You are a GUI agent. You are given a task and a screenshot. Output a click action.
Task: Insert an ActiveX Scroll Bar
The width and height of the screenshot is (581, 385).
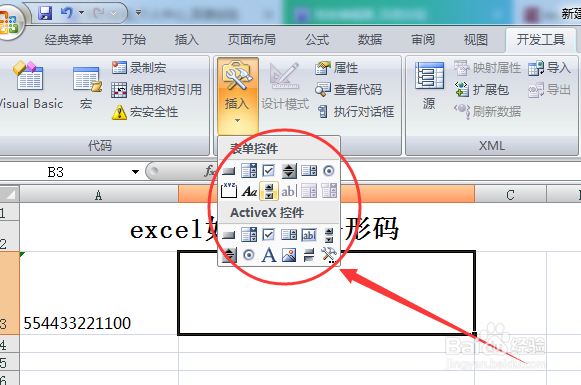[x=329, y=235]
